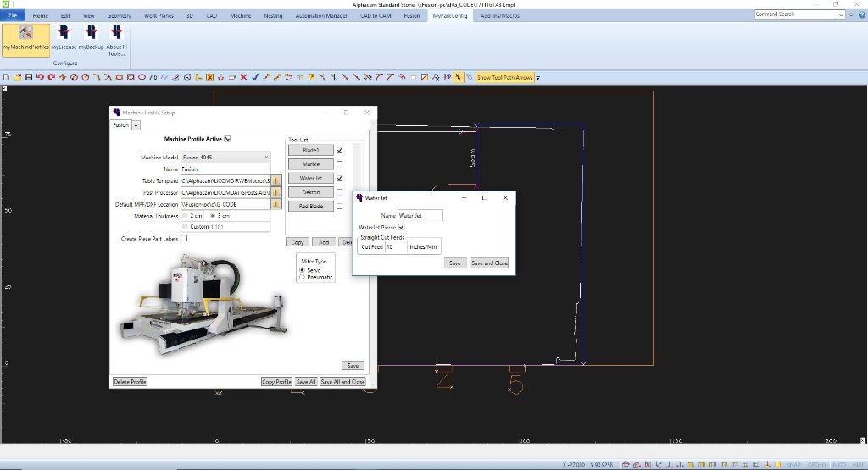868x470 pixels.
Task: Click Save All and Close
Action: pos(342,382)
